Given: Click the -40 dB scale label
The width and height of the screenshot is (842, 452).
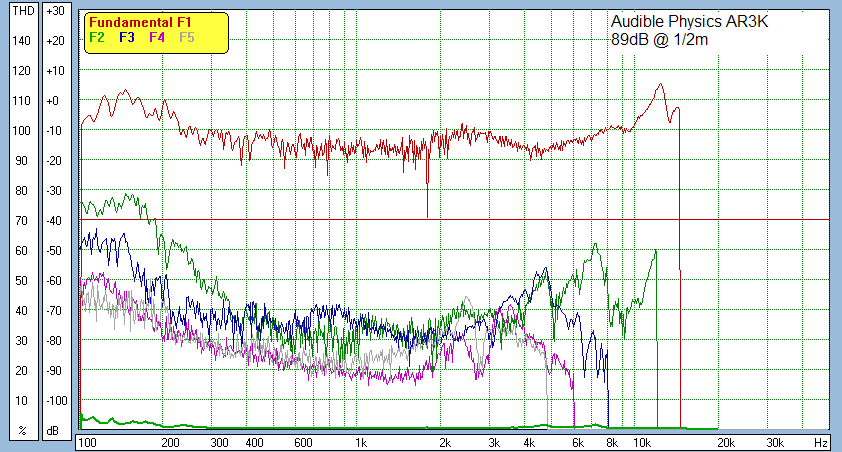Looking at the screenshot, I should pos(53,221).
